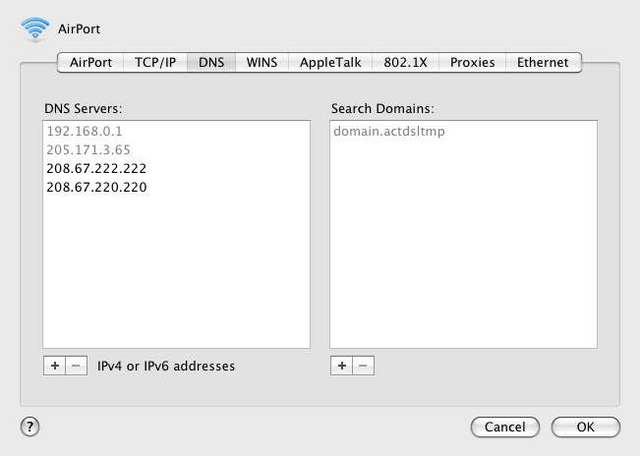The width and height of the screenshot is (640, 456).
Task: Remove DNS server with minus button
Action: 76,365
